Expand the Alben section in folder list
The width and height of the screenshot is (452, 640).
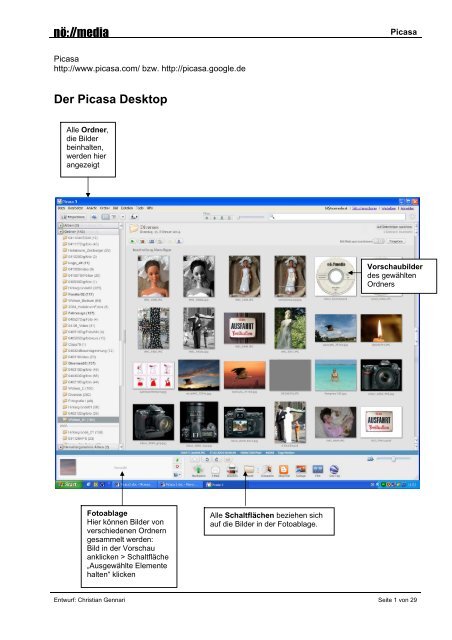click(x=61, y=225)
